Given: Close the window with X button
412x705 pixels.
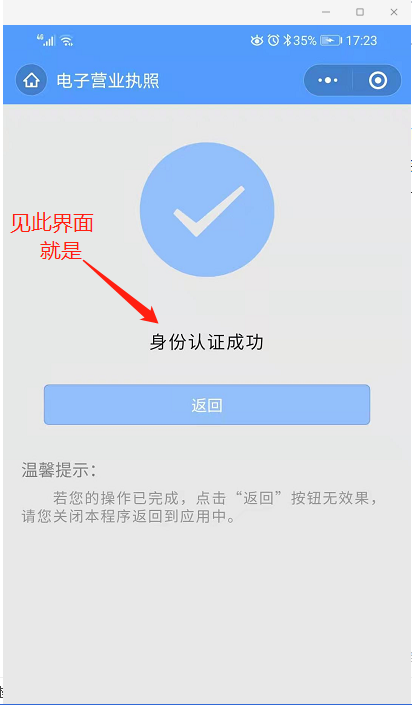Looking at the screenshot, I should [394, 13].
